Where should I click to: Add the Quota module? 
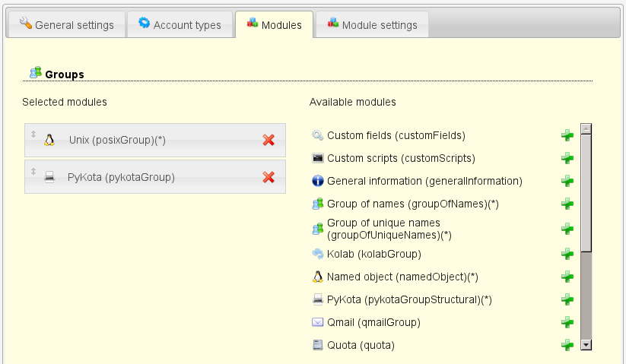point(567,345)
